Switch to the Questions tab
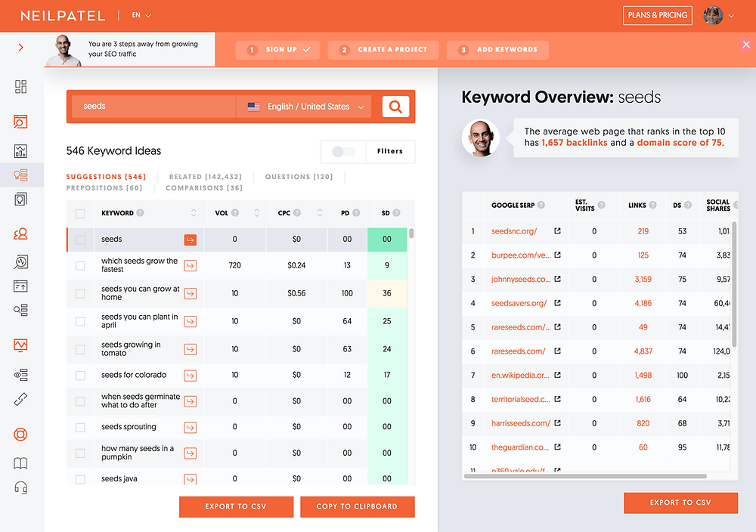Viewport: 756px width, 532px height. [x=299, y=177]
